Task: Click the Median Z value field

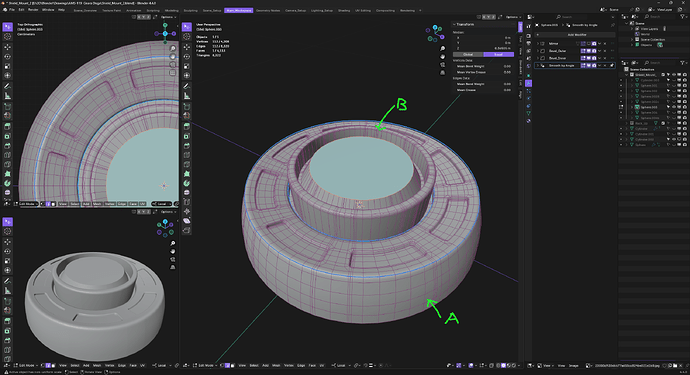Action: [x=483, y=48]
